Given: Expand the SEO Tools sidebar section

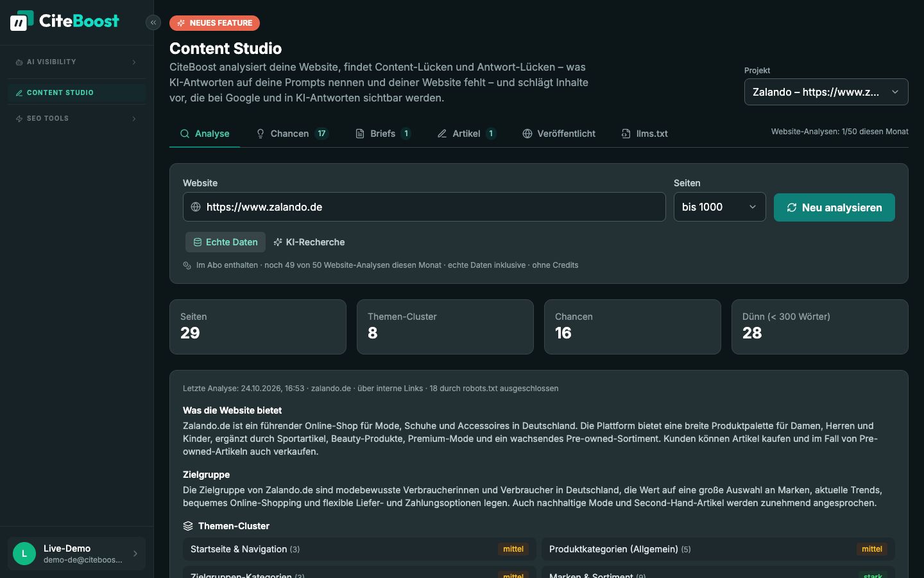Looking at the screenshot, I should click(77, 119).
